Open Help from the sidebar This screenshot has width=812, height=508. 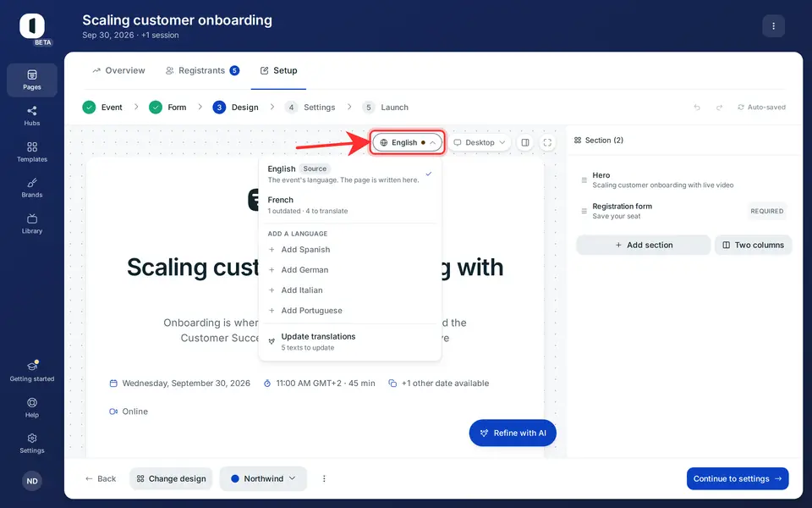pos(31,407)
